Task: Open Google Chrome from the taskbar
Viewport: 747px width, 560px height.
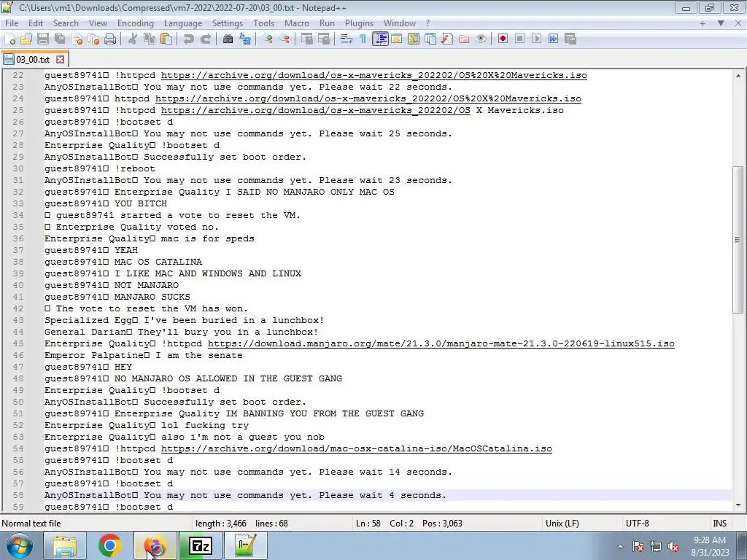Action: (x=110, y=545)
